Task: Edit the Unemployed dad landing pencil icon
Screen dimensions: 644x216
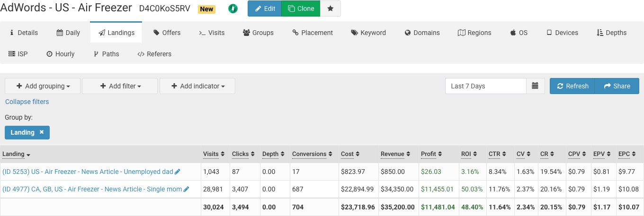Action: point(178,172)
